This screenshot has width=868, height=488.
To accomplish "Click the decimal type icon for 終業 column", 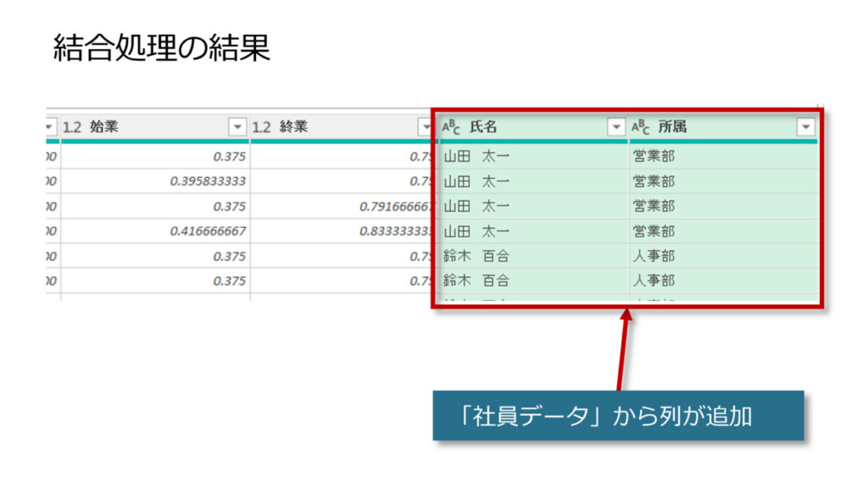I will tap(262, 127).
